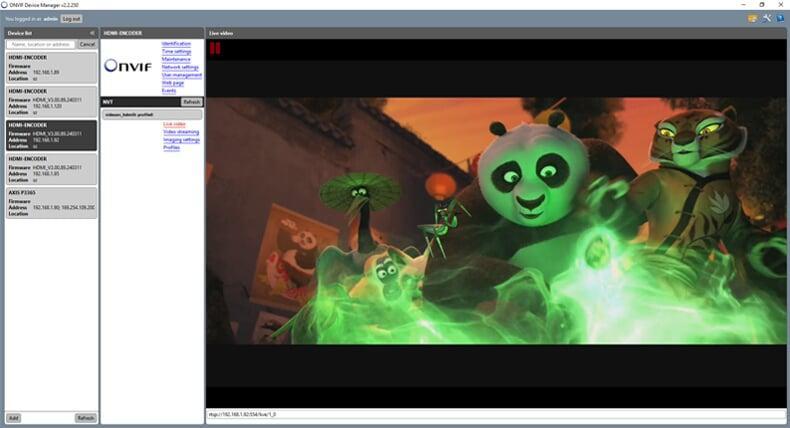Screen dimensions: 790x428
Task: Click the Log out button
Action: click(71, 19)
